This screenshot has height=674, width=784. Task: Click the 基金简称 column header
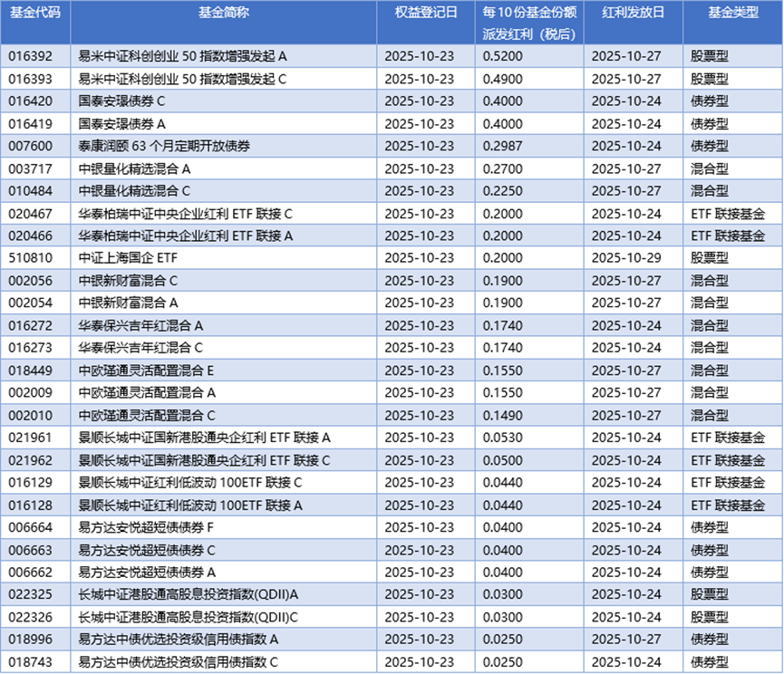pos(224,12)
